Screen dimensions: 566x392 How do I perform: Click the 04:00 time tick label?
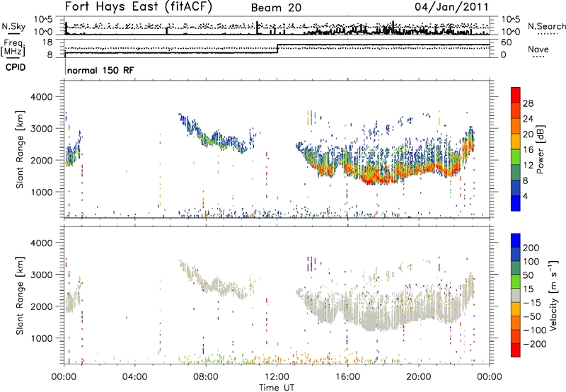point(134,377)
